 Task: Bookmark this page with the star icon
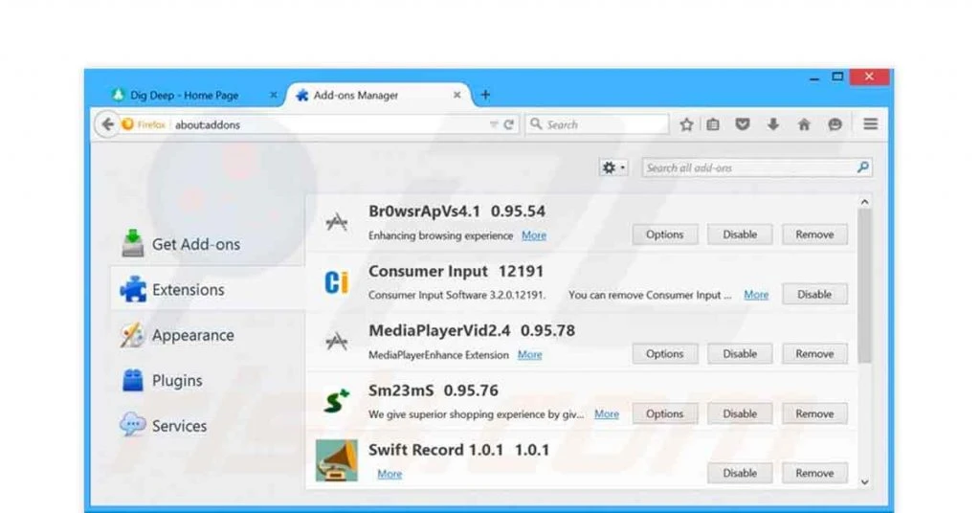pyautogui.click(x=686, y=124)
